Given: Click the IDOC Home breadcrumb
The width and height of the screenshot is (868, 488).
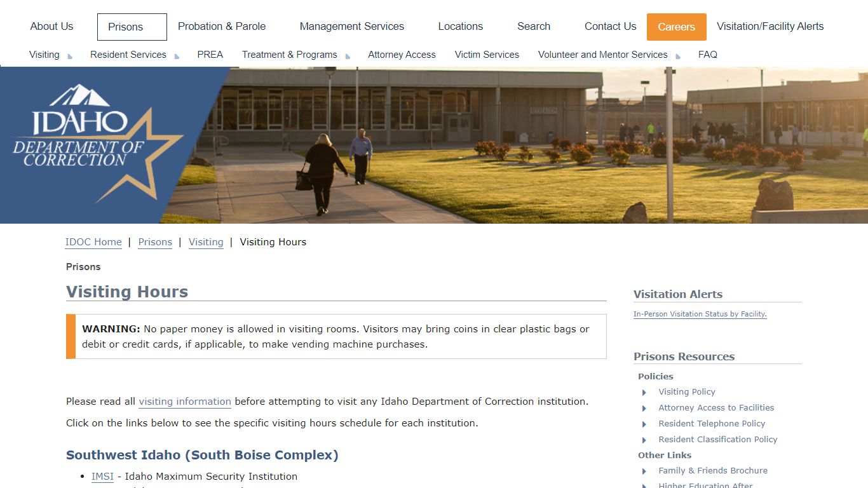Looking at the screenshot, I should click(x=93, y=242).
